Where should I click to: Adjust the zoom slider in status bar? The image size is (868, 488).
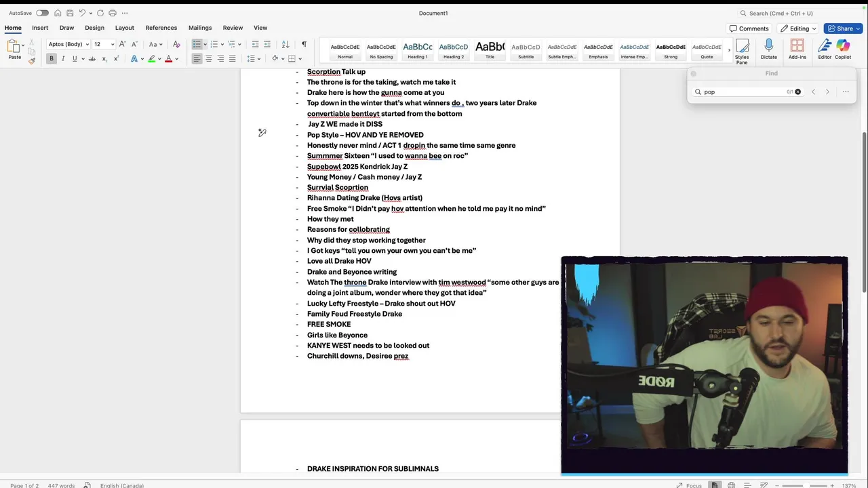(804, 485)
